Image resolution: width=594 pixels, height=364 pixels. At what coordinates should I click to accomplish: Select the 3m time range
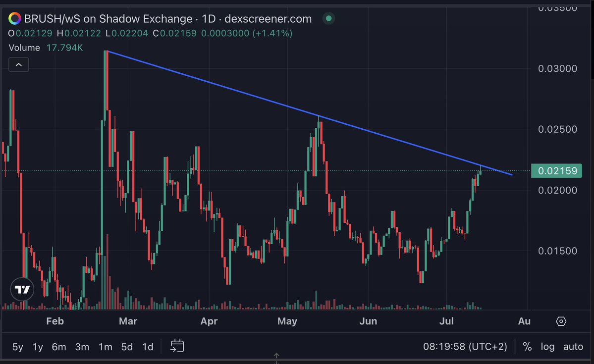tap(82, 347)
